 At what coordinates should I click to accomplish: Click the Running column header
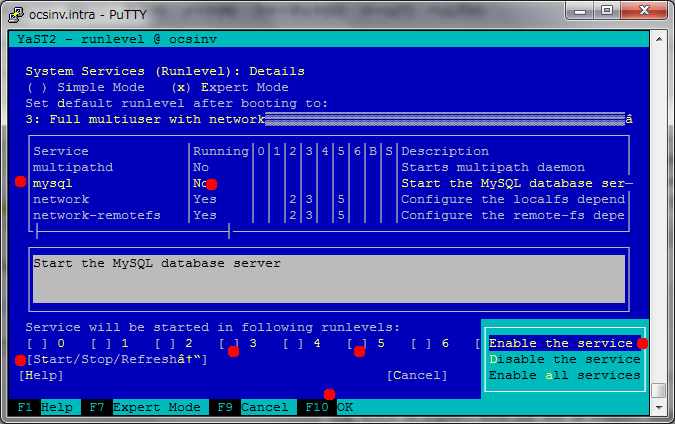[220, 152]
